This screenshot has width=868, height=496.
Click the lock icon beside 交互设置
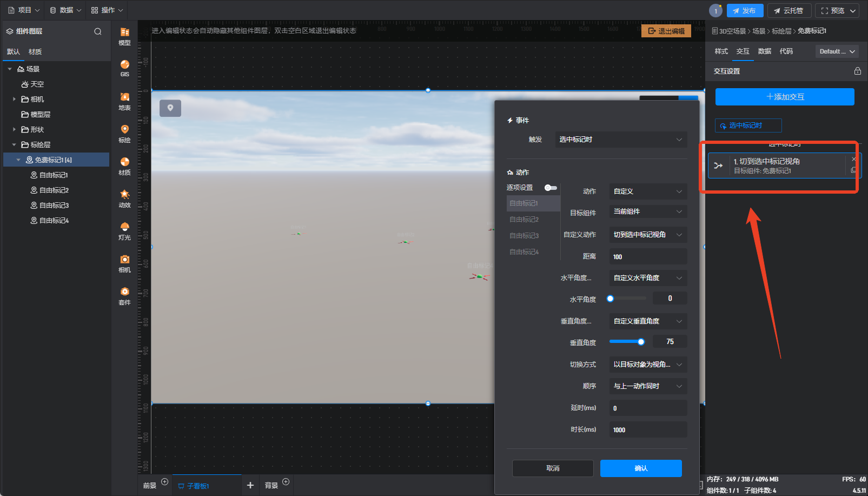(x=857, y=71)
